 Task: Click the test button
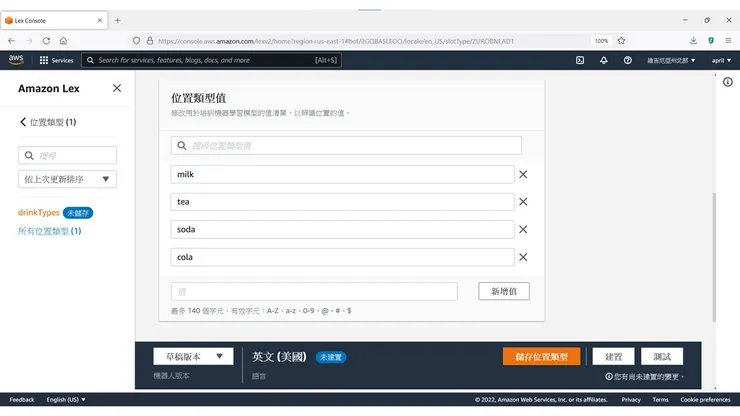pos(662,357)
